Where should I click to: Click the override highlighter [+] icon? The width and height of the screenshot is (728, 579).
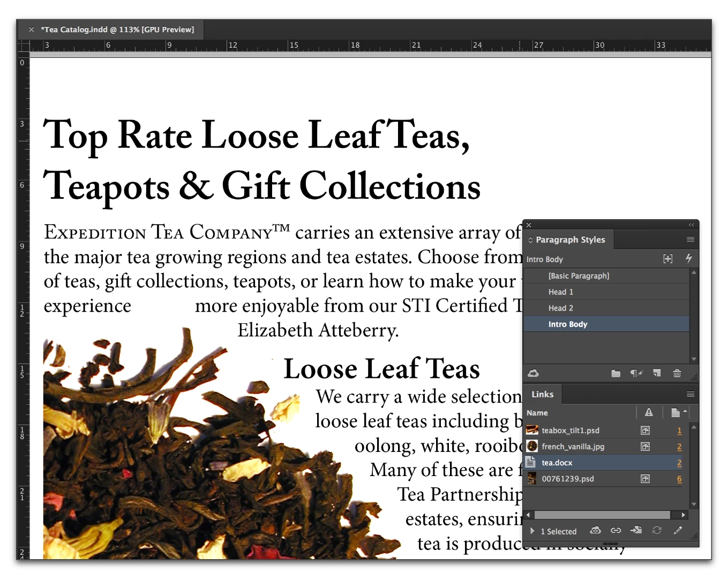point(667,259)
